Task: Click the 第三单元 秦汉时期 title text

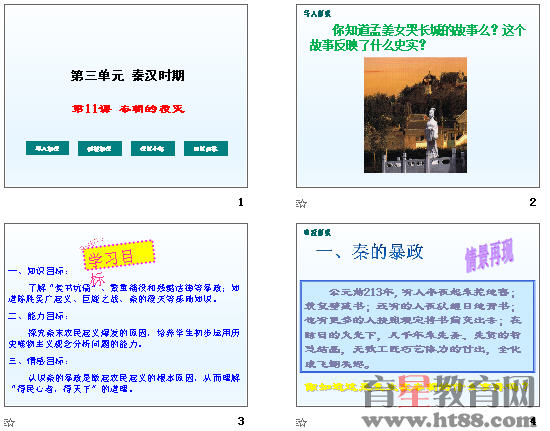Action: pos(128,75)
